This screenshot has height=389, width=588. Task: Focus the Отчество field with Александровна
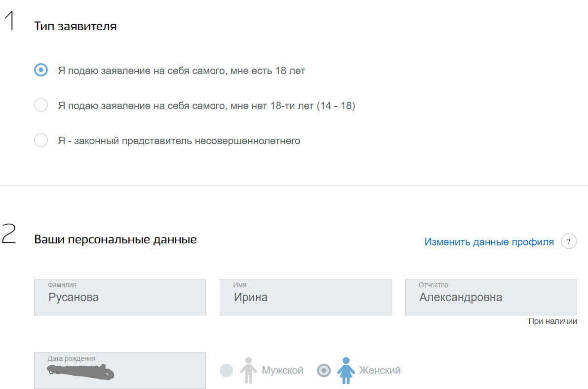coord(491,297)
